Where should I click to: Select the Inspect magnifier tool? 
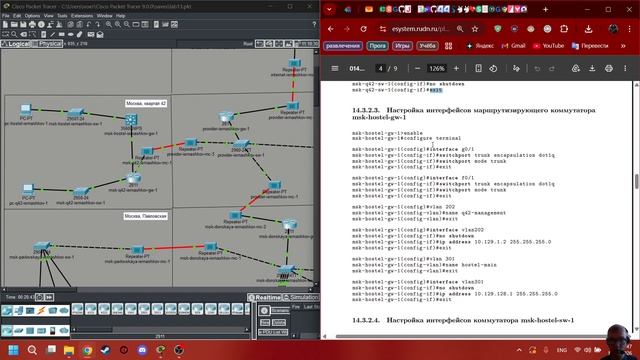click(x=14, y=35)
